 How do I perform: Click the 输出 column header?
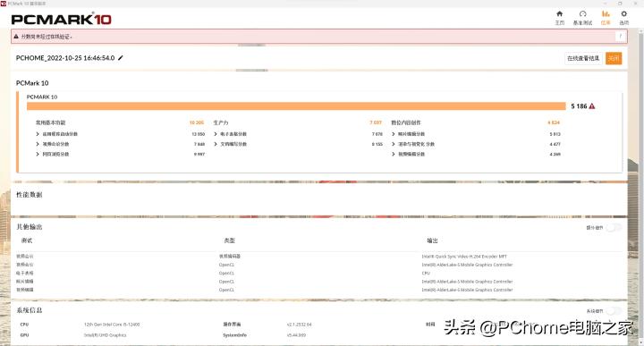pyautogui.click(x=433, y=241)
